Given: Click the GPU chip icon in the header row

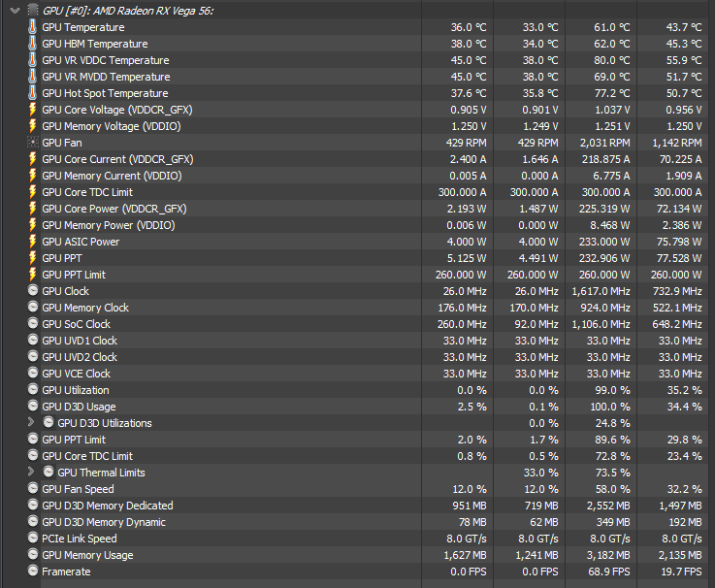Looking at the screenshot, I should coord(33,10).
